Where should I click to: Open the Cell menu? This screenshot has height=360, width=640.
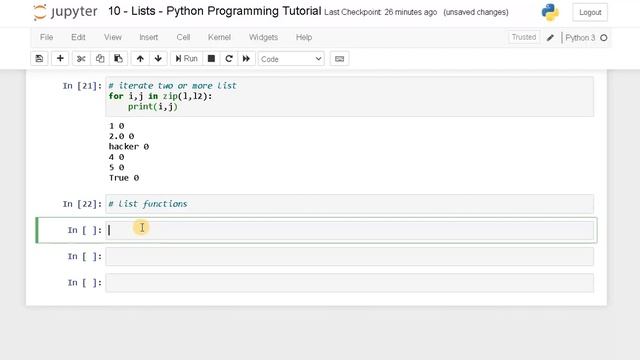tap(183, 37)
